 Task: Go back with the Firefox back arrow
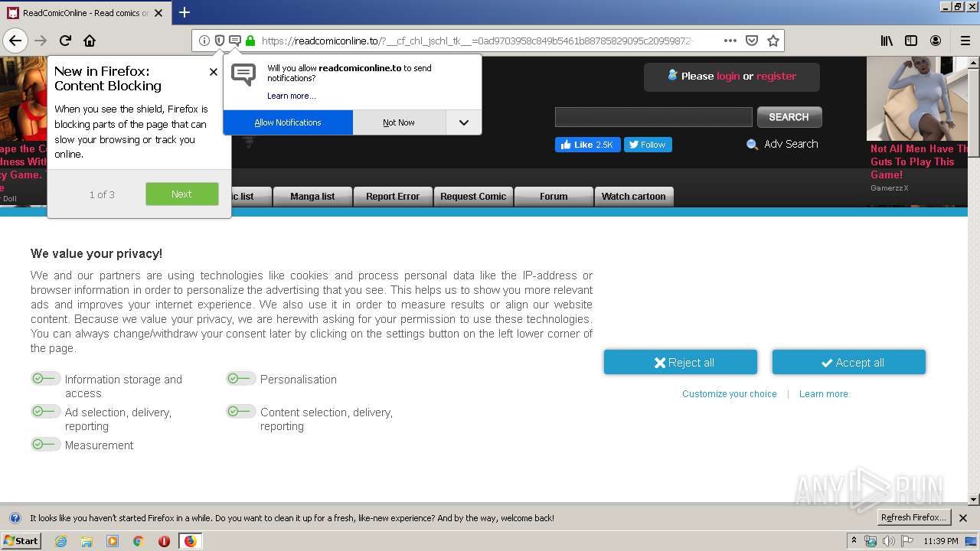(15, 41)
